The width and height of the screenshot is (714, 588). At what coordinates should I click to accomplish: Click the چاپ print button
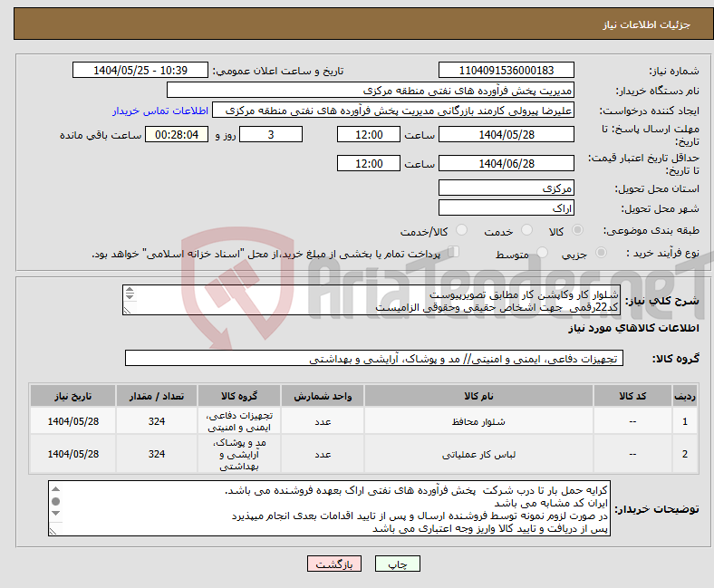(x=398, y=564)
